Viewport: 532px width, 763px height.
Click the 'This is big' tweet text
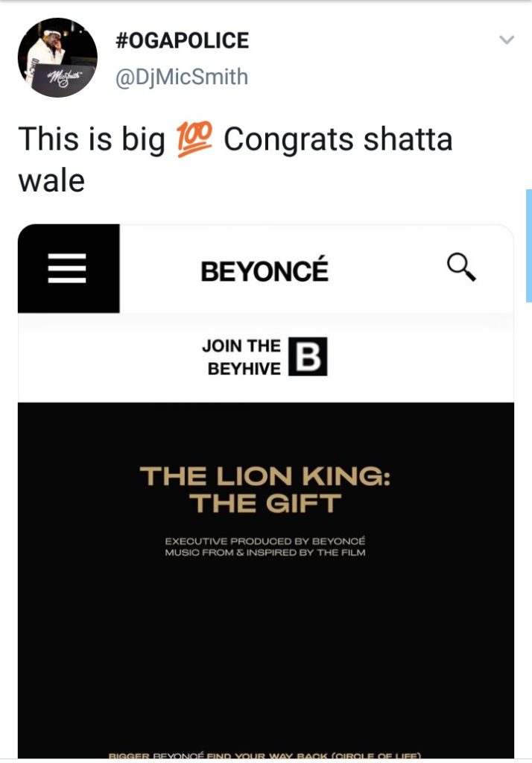tap(92, 140)
